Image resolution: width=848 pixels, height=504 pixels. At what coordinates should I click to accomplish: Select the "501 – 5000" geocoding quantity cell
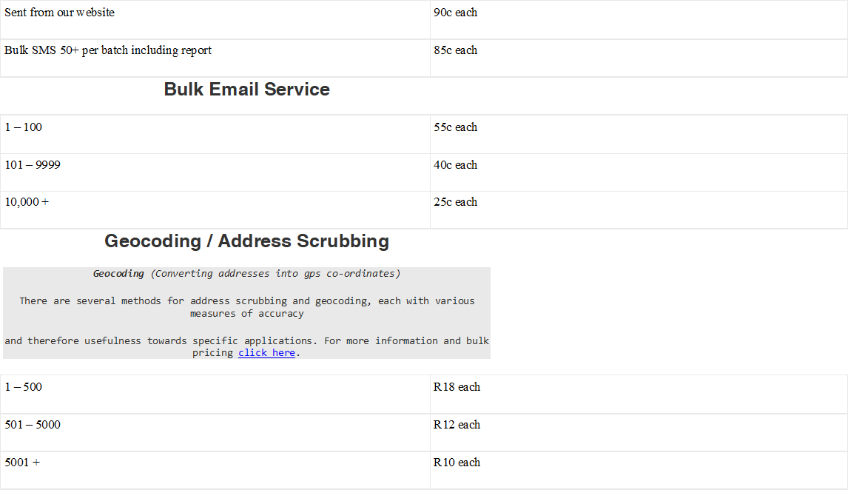(x=33, y=425)
